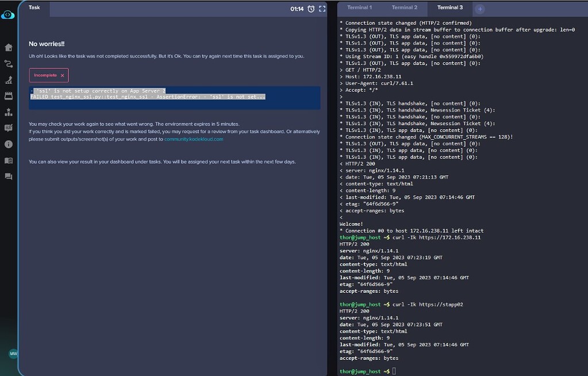The image size is (588, 376).
Task: Click the MW user avatar
Action: point(13,354)
